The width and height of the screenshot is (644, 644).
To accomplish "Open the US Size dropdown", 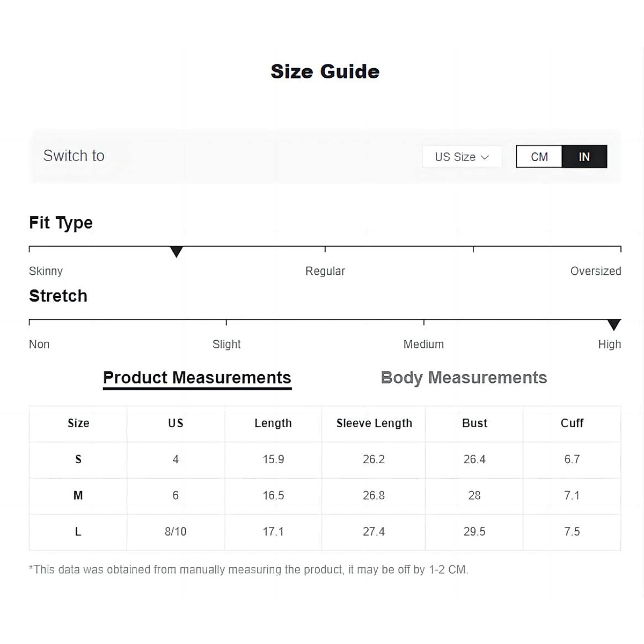I will click(461, 157).
